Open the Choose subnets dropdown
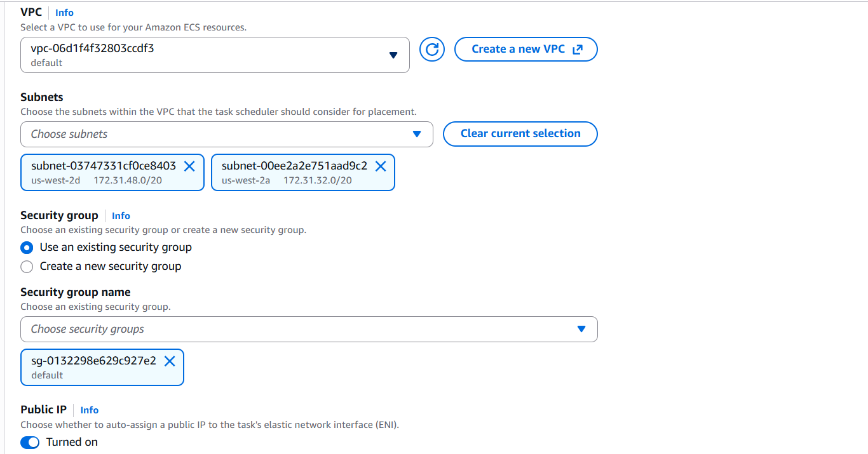Screen dimensions: 868x454 (x=226, y=134)
